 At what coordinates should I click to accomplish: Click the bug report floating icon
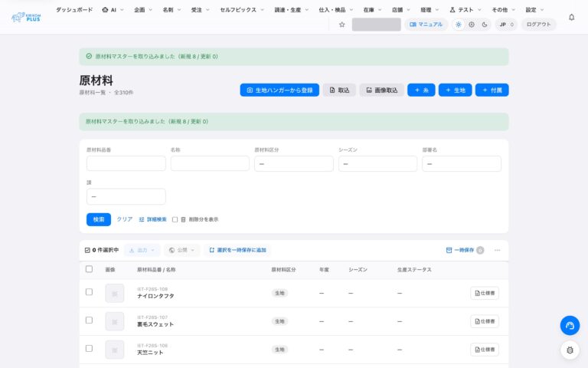click(x=570, y=350)
